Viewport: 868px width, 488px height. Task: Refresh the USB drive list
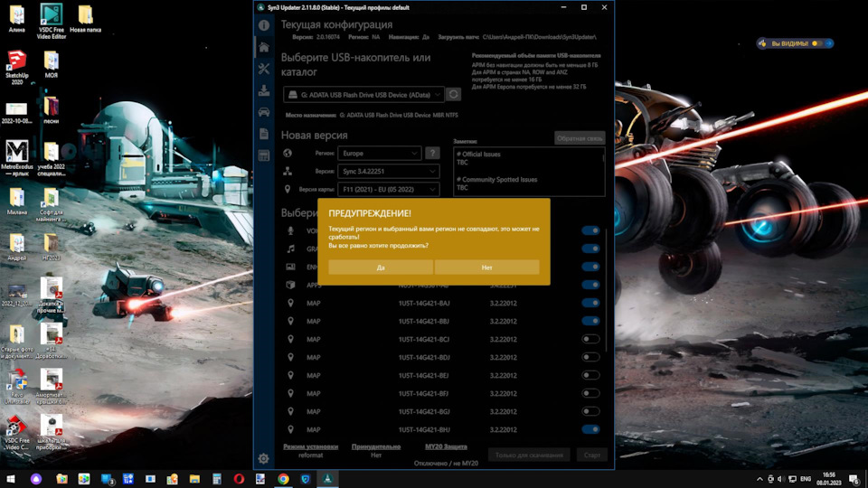coord(453,95)
